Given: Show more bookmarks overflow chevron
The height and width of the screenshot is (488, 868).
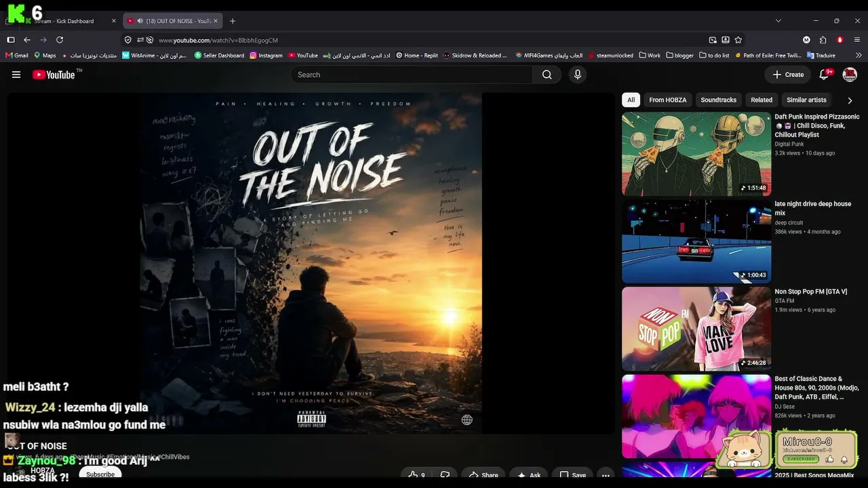Looking at the screenshot, I should 859,56.
